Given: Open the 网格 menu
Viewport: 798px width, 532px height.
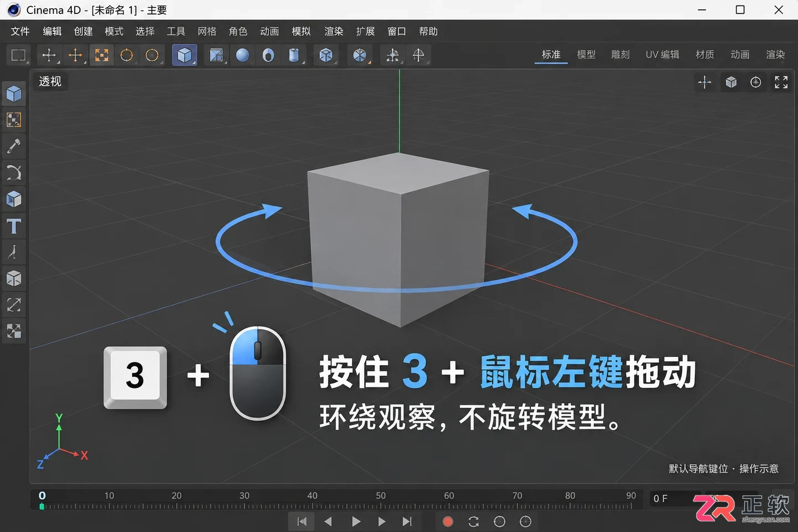Looking at the screenshot, I should pos(207,32).
